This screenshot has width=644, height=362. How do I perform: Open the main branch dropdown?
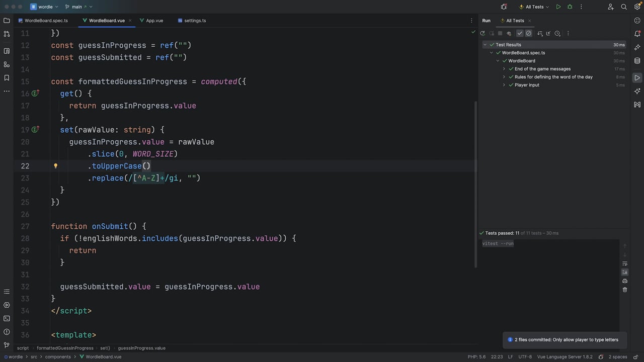point(78,7)
